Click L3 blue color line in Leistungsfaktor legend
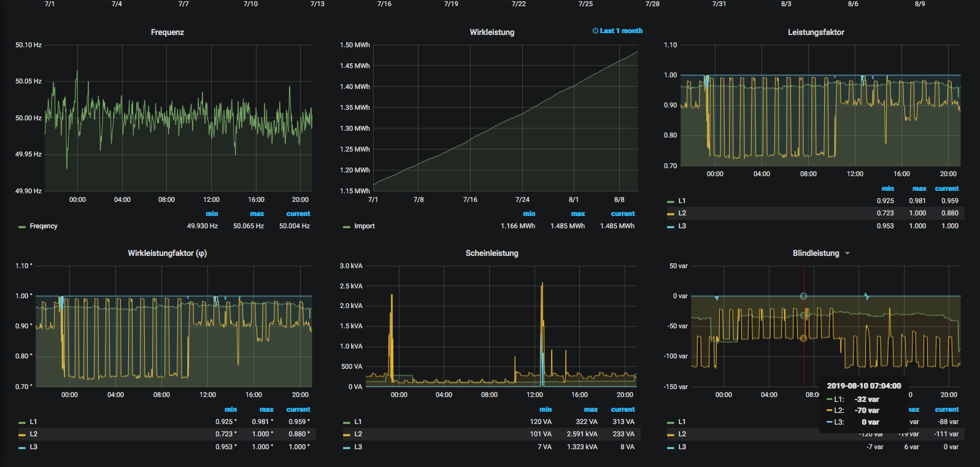Image resolution: width=980 pixels, height=467 pixels. click(671, 226)
